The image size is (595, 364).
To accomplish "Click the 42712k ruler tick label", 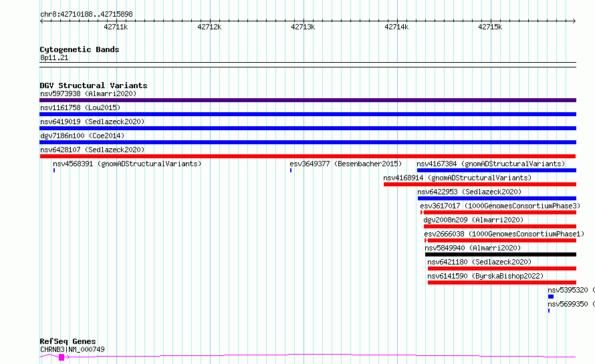I will [209, 27].
